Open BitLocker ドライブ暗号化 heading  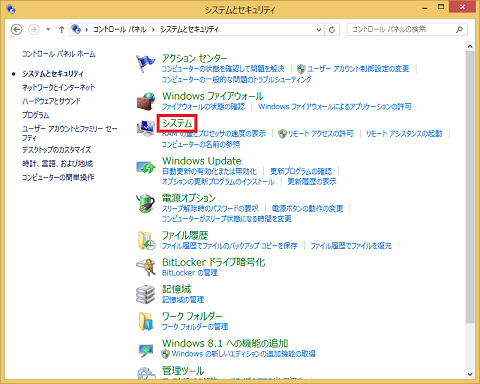click(214, 262)
